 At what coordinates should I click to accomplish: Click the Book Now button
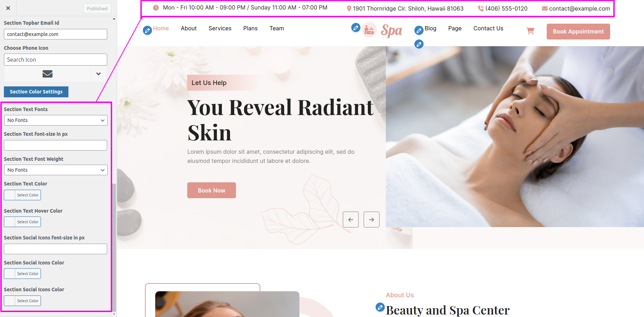tap(211, 190)
